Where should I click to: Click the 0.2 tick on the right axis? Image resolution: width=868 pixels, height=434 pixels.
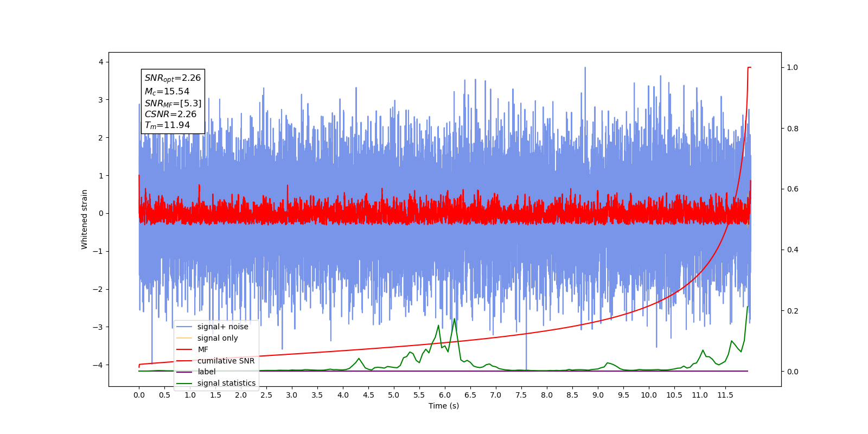pyautogui.click(x=793, y=311)
